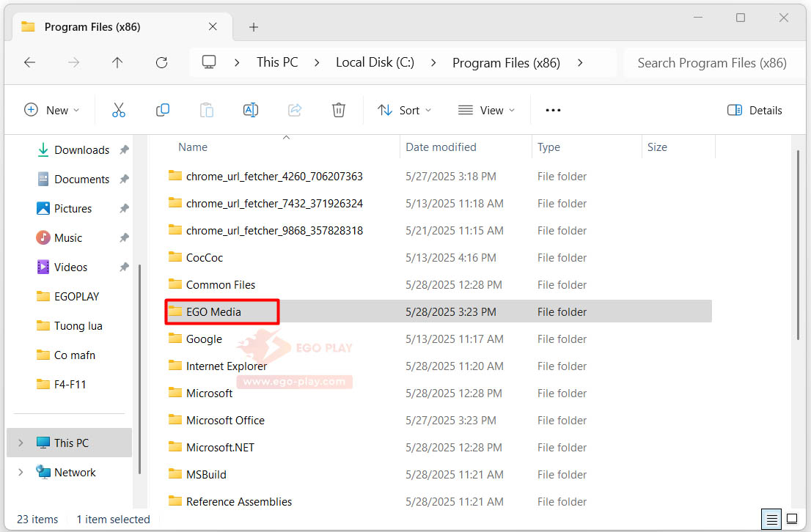Open F4-F11 folder in sidebar
This screenshot has height=532, width=811.
click(70, 385)
